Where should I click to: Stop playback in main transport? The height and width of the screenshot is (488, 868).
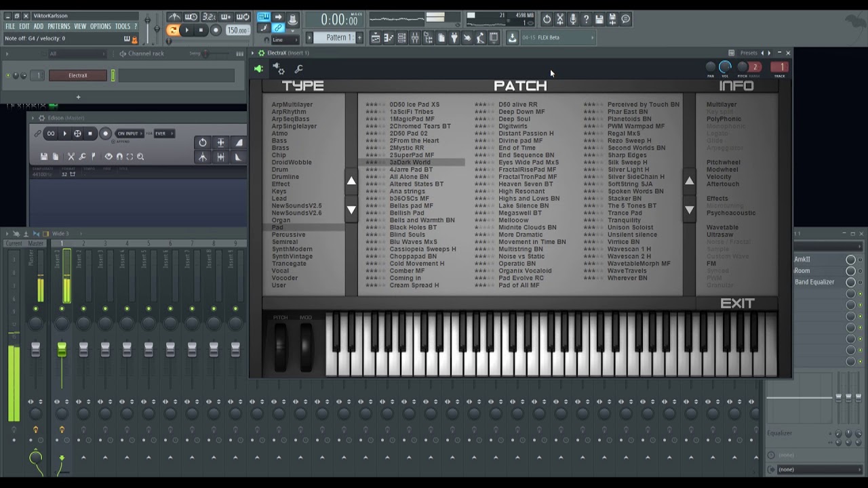click(201, 30)
